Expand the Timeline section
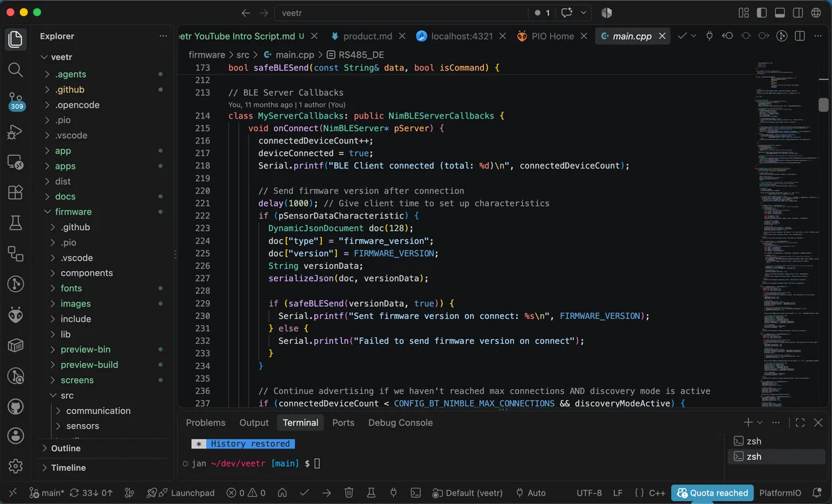832x504 pixels. [x=104, y=468]
